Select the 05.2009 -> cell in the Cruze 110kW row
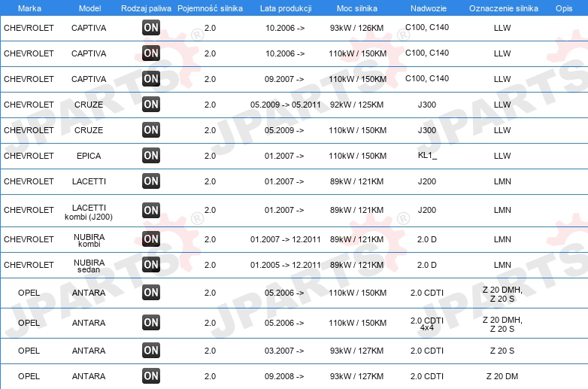The height and width of the screenshot is (389, 588). [284, 130]
